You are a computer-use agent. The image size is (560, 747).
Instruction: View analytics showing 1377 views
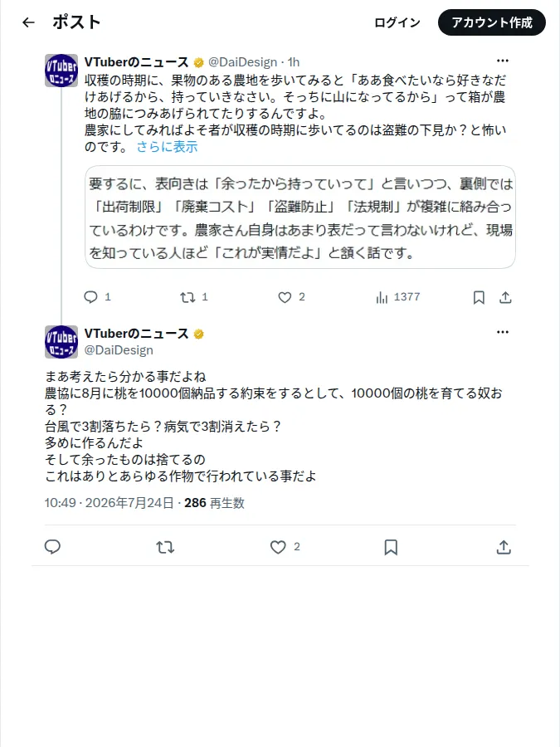pyautogui.click(x=397, y=297)
